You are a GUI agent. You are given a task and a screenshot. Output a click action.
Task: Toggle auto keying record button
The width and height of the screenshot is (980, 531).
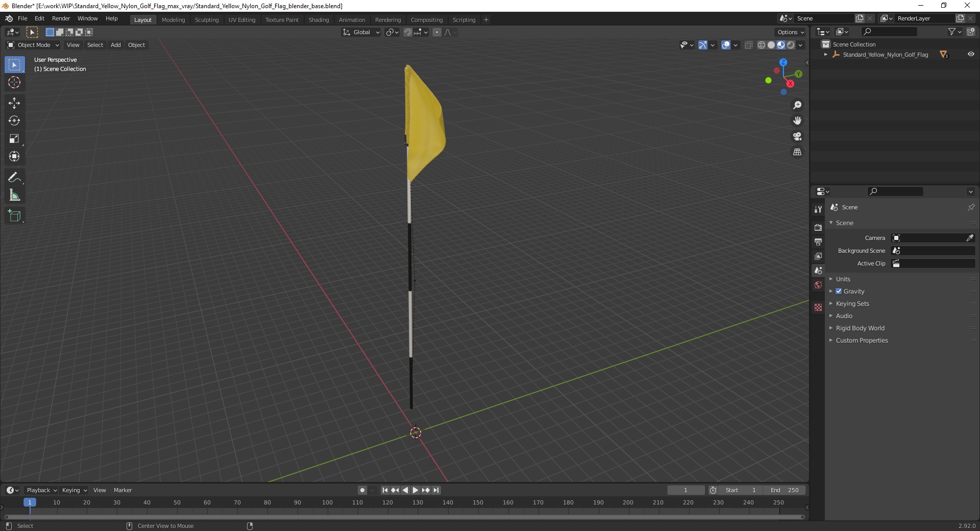(362, 490)
